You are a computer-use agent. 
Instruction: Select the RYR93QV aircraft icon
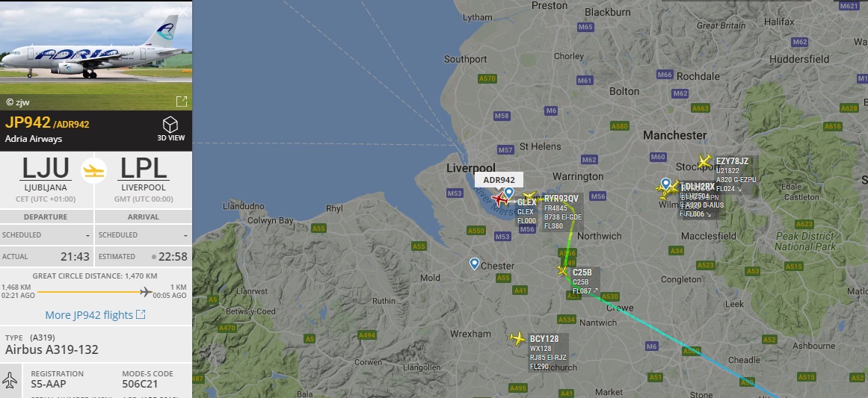pos(530,197)
